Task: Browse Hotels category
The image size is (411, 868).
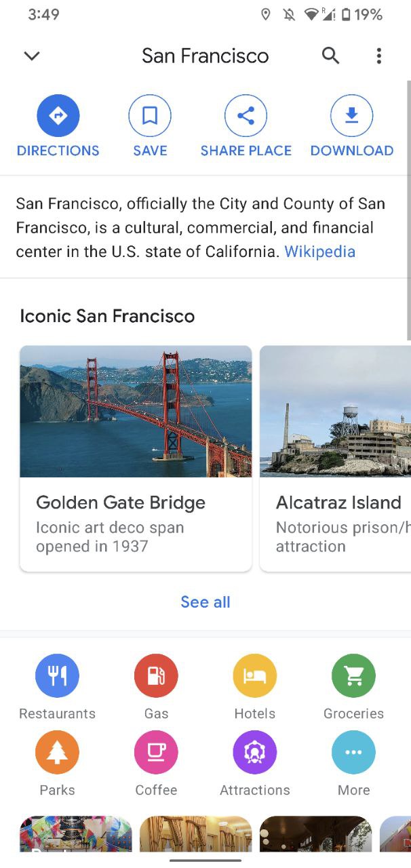Action: [254, 676]
